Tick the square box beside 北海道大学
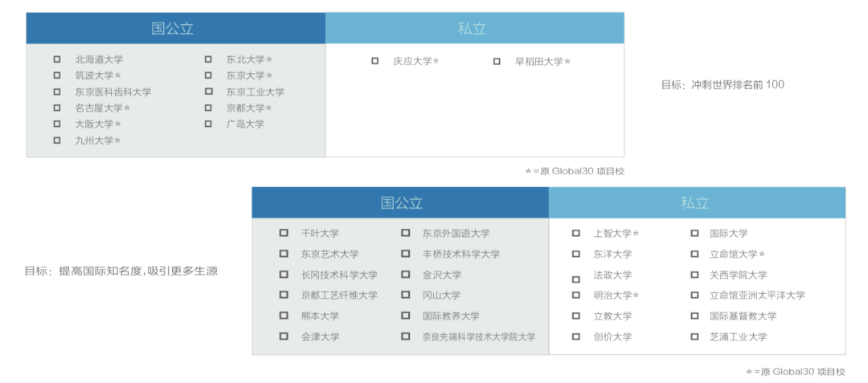868x383 pixels. [57, 59]
